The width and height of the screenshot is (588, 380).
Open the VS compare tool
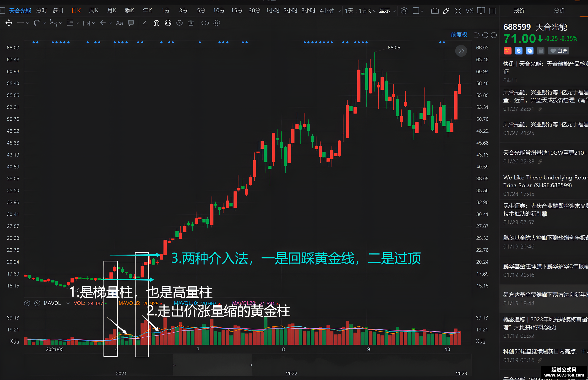coord(469,11)
